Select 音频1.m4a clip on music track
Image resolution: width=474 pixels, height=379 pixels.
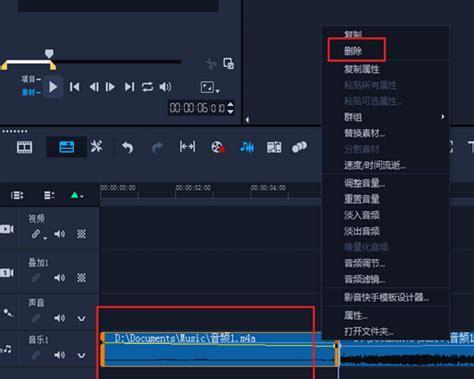[x=219, y=349]
